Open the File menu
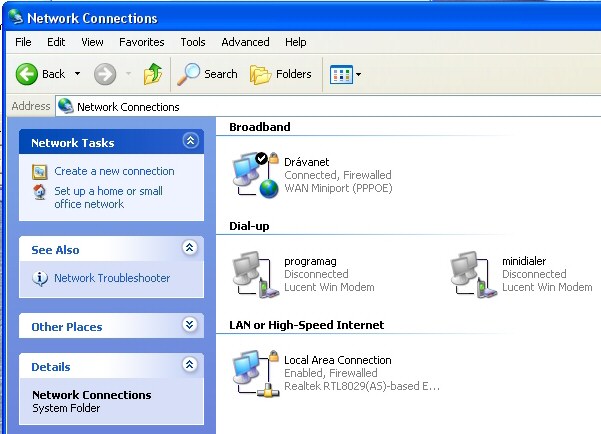The image size is (601, 434). coord(23,42)
